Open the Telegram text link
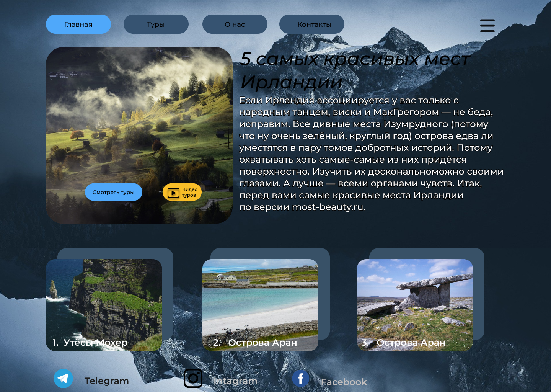Image resolution: width=551 pixels, height=392 pixels. click(106, 381)
